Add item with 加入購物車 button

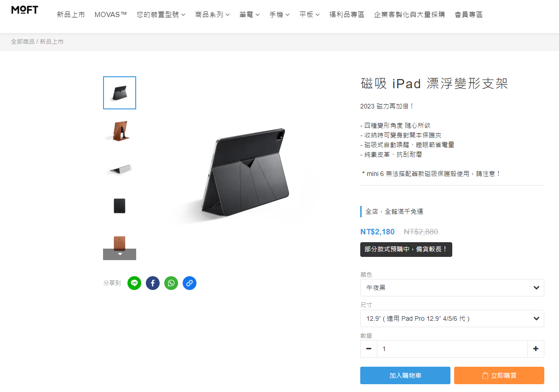(x=405, y=375)
